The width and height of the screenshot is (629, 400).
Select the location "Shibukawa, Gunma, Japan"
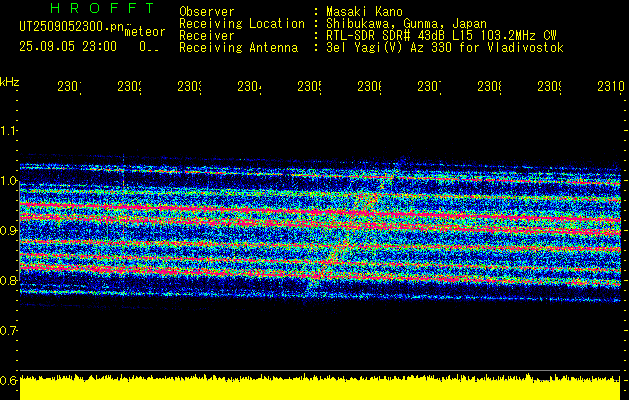tap(406, 24)
